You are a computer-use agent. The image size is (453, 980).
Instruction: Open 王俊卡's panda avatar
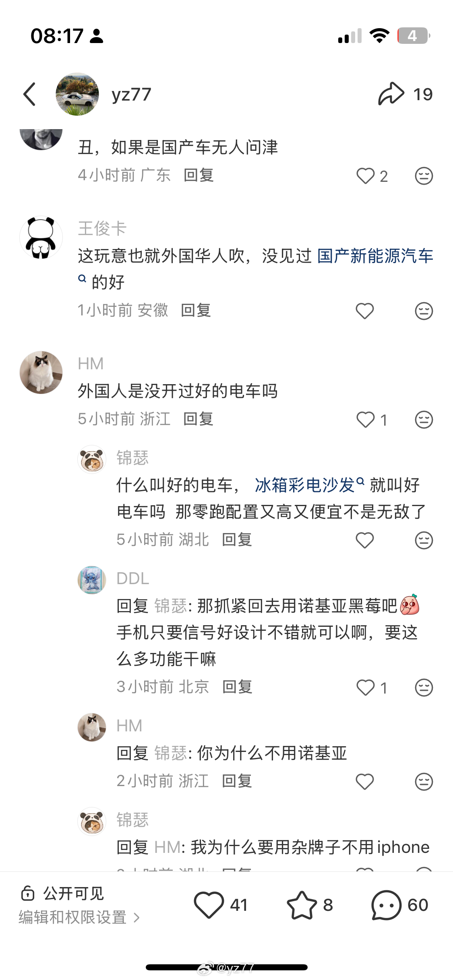41,237
